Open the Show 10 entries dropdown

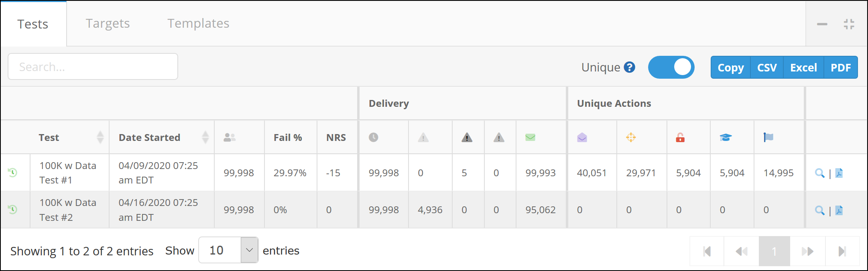click(x=228, y=250)
